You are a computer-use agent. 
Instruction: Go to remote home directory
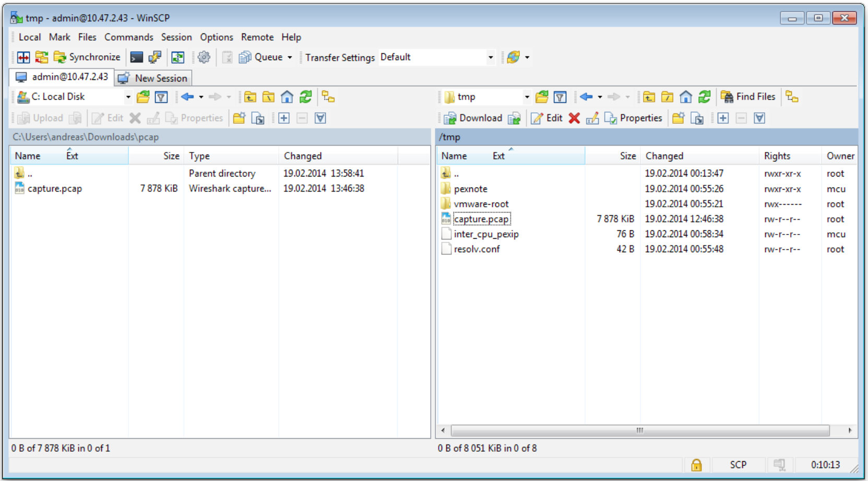coord(686,97)
